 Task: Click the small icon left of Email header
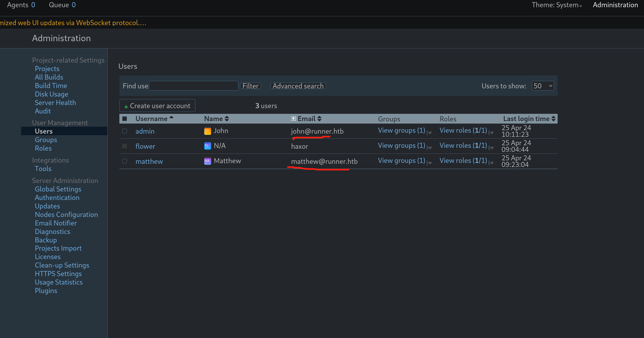293,119
